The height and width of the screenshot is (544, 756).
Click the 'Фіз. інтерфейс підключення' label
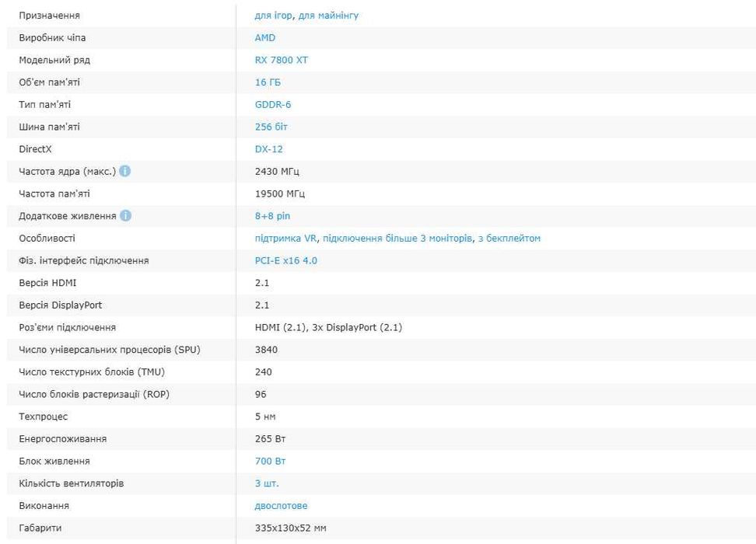84,260
